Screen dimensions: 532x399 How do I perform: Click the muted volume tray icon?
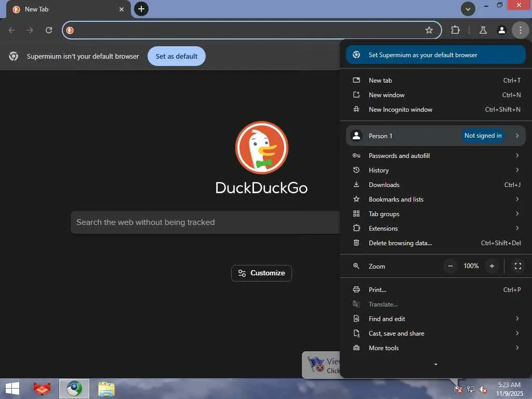tap(483, 389)
